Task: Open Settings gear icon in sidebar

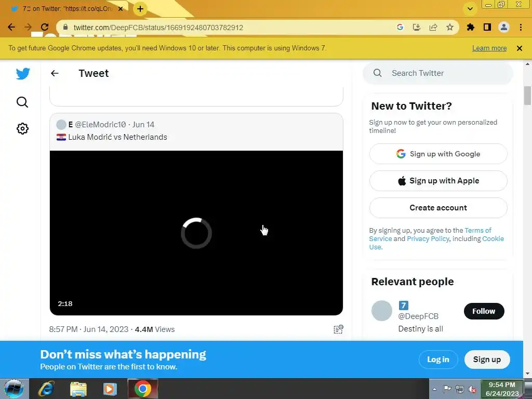Action: [x=22, y=129]
